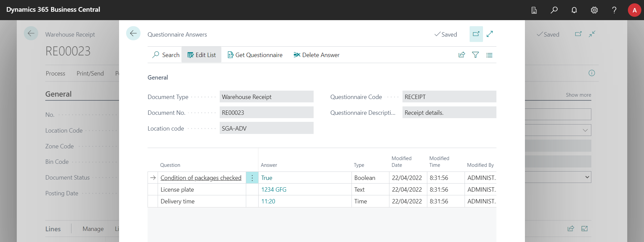Viewport: 644px width, 242px height.
Task: Click the Location code field SGA-ADV
Action: tap(266, 128)
